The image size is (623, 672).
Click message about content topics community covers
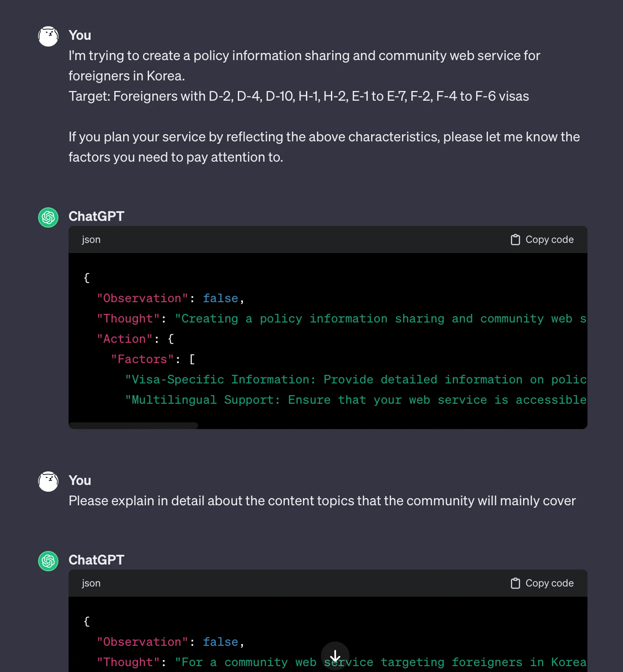point(322,501)
